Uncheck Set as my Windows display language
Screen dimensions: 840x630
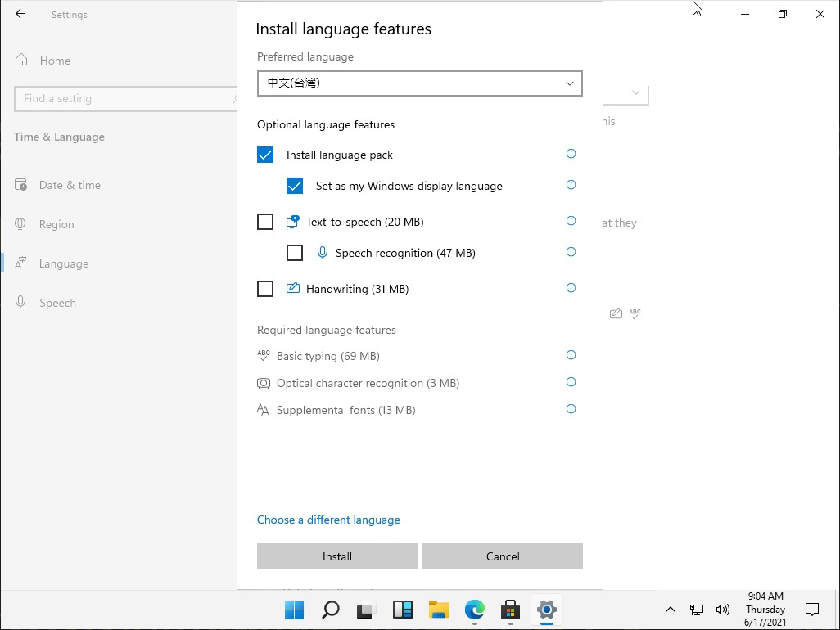click(x=295, y=186)
